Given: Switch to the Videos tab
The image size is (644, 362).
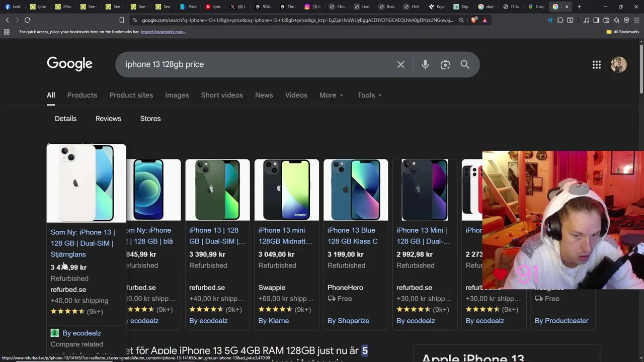Looking at the screenshot, I should pyautogui.click(x=296, y=95).
